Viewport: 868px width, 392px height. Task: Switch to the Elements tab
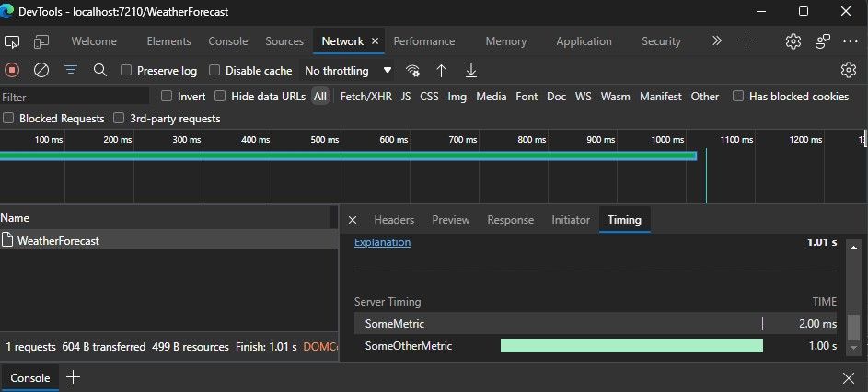pyautogui.click(x=168, y=41)
